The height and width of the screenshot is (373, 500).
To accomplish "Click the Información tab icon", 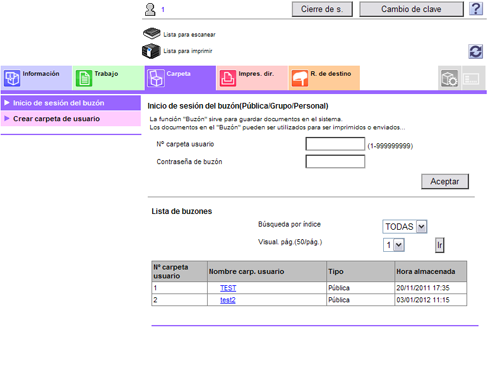I will point(12,78).
